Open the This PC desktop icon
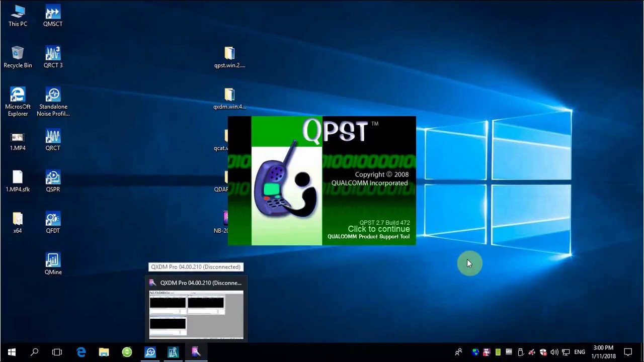The height and width of the screenshot is (362, 644). point(18,16)
